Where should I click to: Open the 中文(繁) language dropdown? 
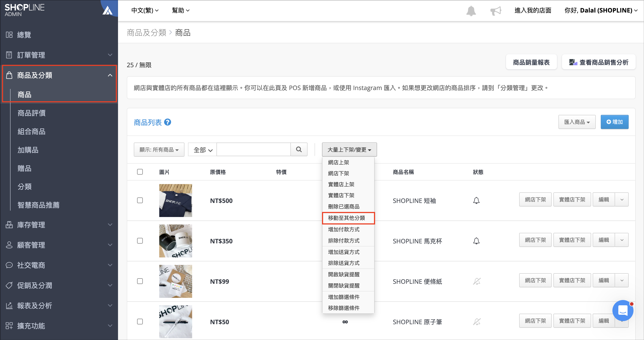coord(145,11)
